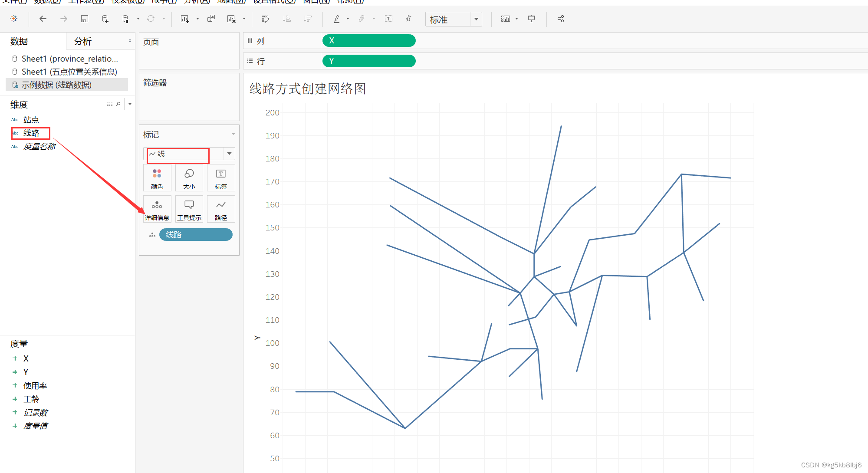This screenshot has height=473, width=868.
Task: Click the Y measure field
Action: (x=26, y=372)
